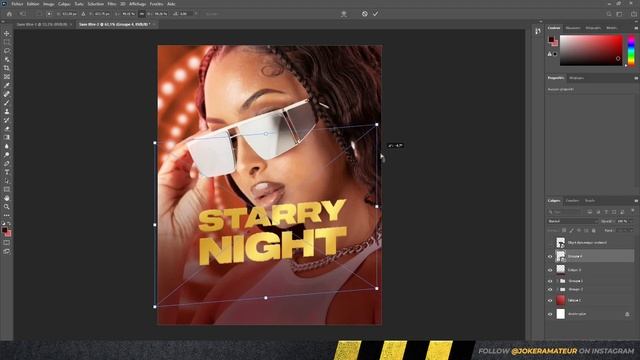
Task: Hide the Calque 3 layer
Action: pyautogui.click(x=550, y=270)
